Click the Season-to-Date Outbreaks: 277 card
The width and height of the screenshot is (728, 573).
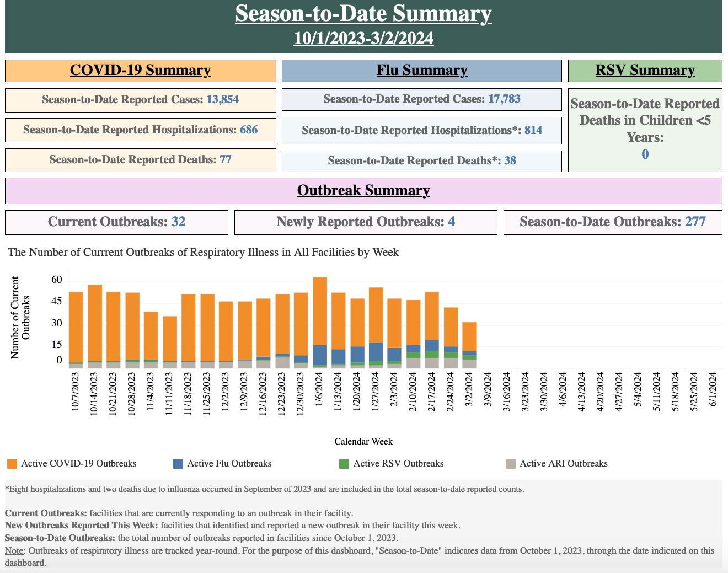click(613, 222)
